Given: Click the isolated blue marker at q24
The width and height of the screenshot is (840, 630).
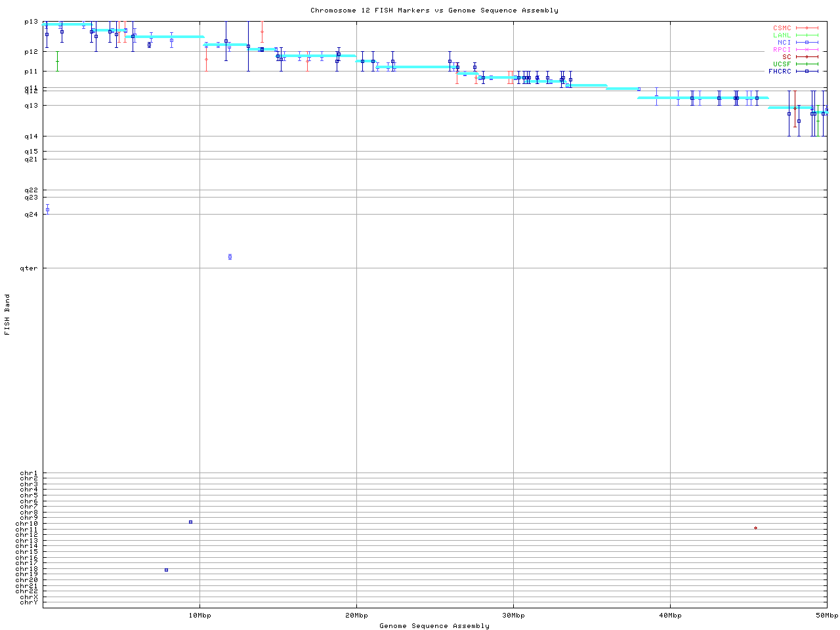Looking at the screenshot, I should [x=47, y=210].
